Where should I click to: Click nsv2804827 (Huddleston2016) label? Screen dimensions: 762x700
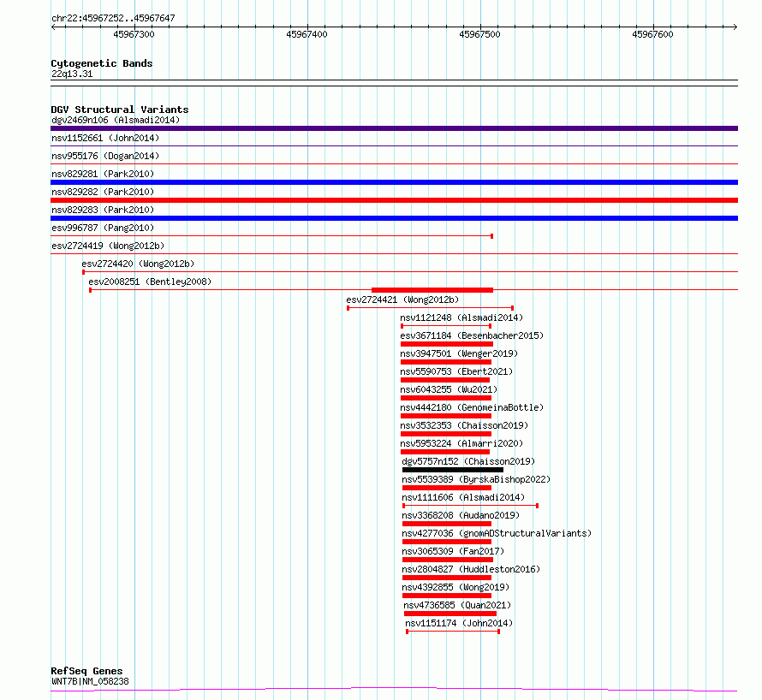[471, 569]
